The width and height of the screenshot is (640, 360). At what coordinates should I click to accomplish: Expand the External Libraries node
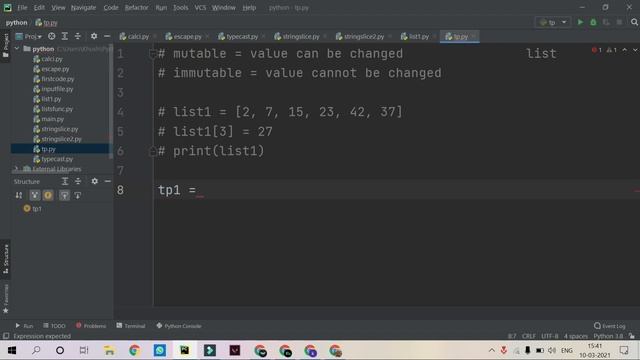coord(17,169)
